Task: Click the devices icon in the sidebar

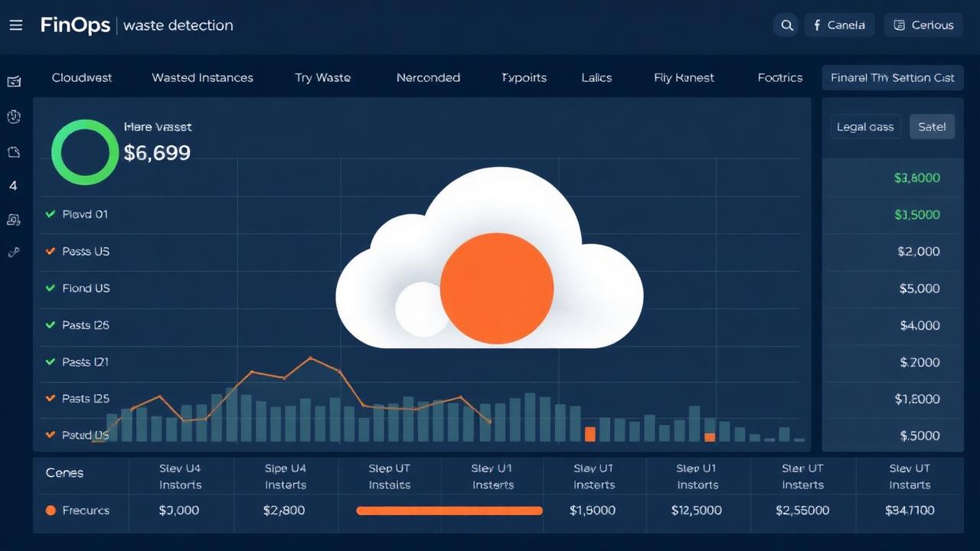Action: (x=15, y=220)
